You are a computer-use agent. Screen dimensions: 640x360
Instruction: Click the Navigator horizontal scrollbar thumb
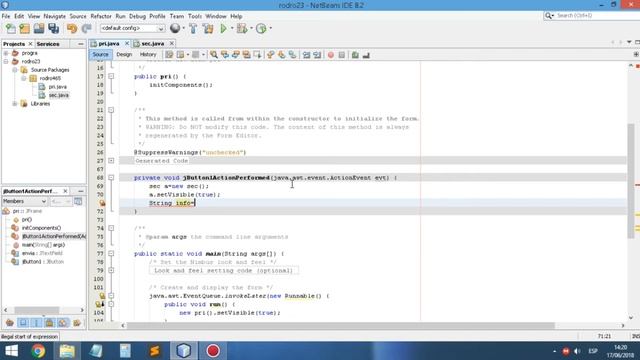(x=37, y=310)
